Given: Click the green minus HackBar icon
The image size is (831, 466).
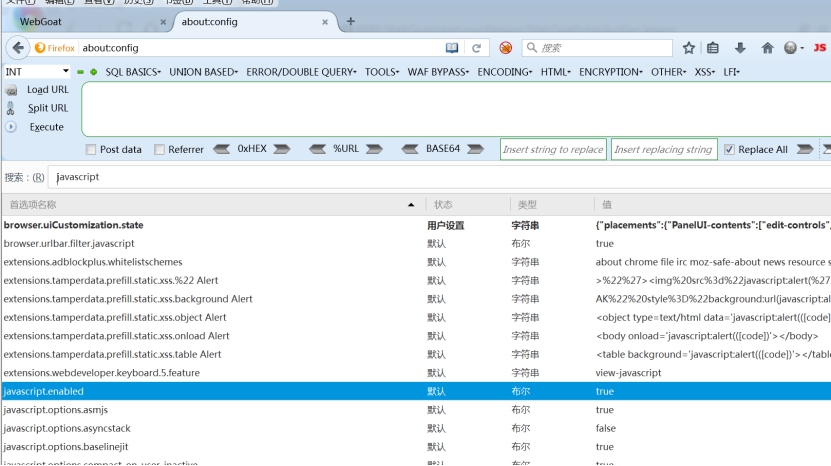Looking at the screenshot, I should click(x=81, y=72).
